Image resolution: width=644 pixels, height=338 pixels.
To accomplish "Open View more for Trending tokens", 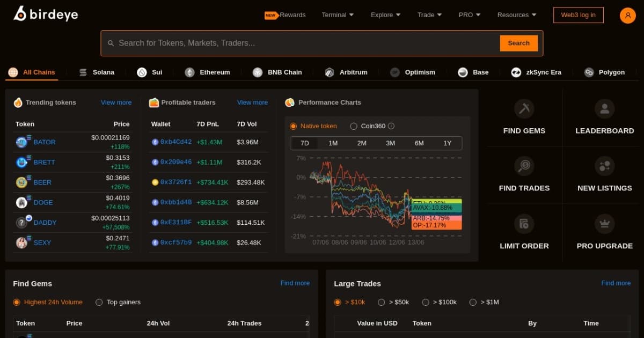I will point(116,102).
